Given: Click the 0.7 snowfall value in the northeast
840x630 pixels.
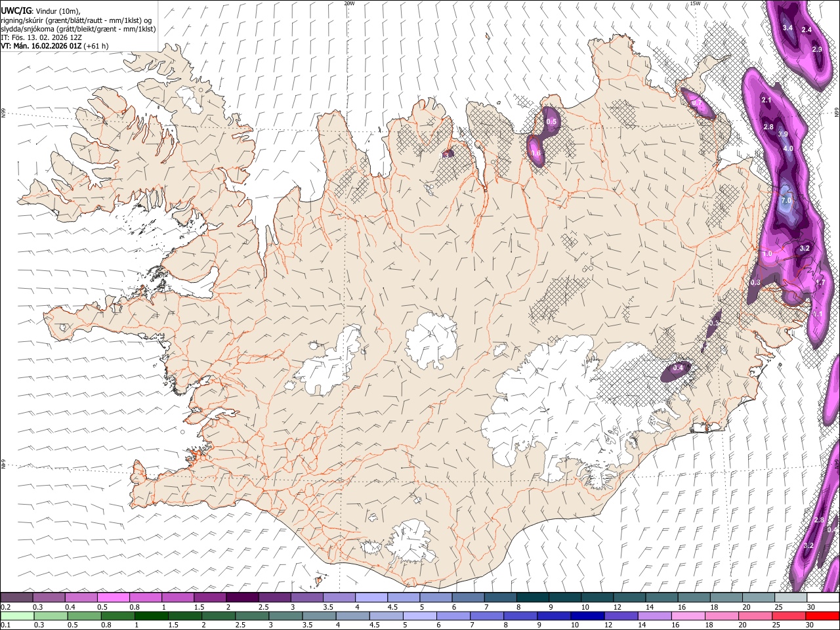Looking at the screenshot, I should tap(697, 104).
